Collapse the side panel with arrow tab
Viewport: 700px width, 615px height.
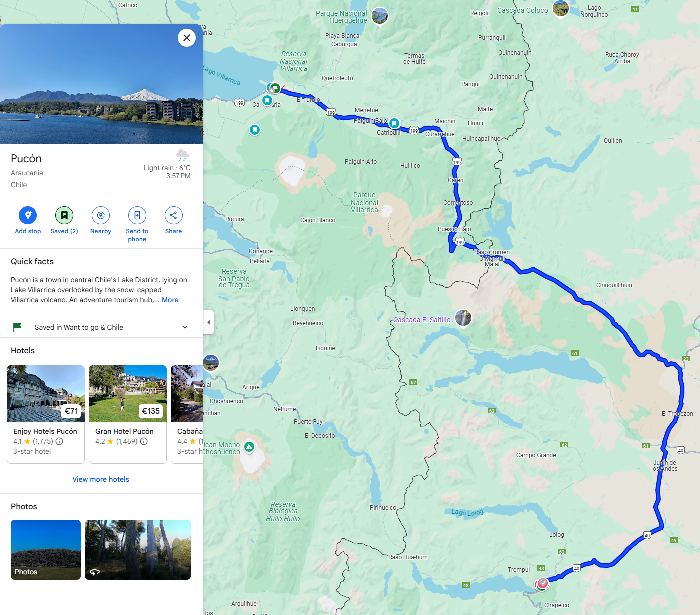[x=209, y=322]
